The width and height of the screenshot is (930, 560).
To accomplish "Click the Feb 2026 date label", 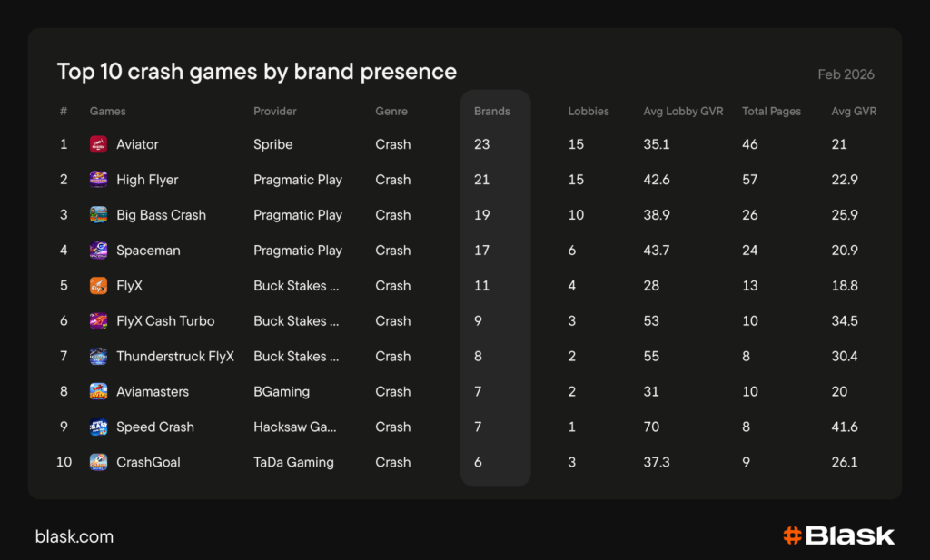I will [x=846, y=74].
